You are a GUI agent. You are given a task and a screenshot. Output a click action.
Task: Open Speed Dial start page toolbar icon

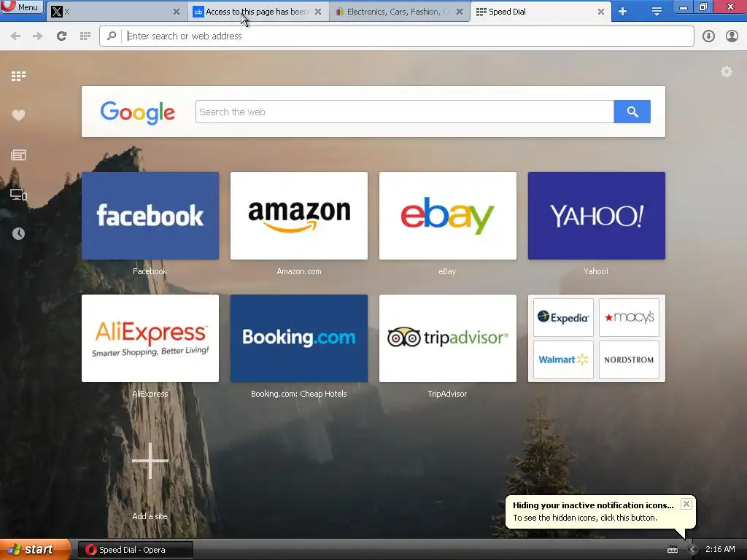coord(85,36)
